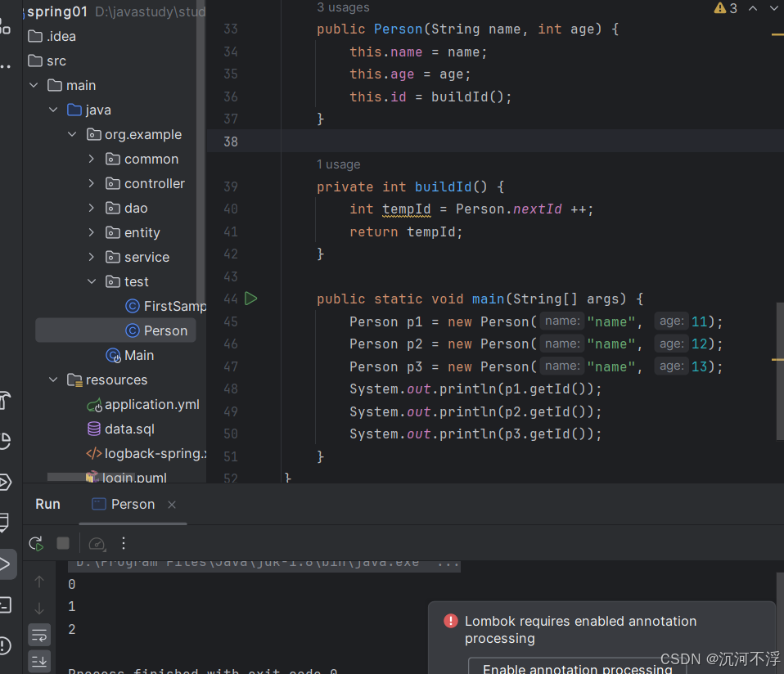Viewport: 784px width, 674px height.
Task: Go up the stack trace arrow
Action: pyautogui.click(x=39, y=582)
